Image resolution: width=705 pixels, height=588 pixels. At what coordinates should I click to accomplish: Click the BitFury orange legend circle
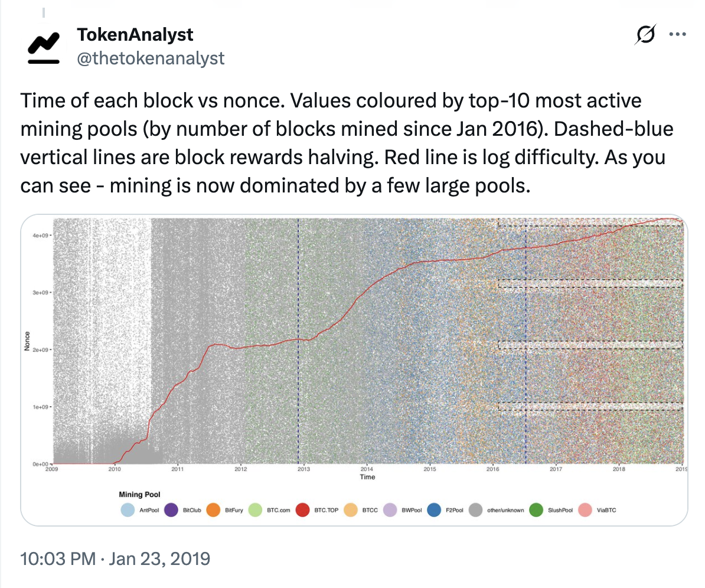tap(213, 510)
